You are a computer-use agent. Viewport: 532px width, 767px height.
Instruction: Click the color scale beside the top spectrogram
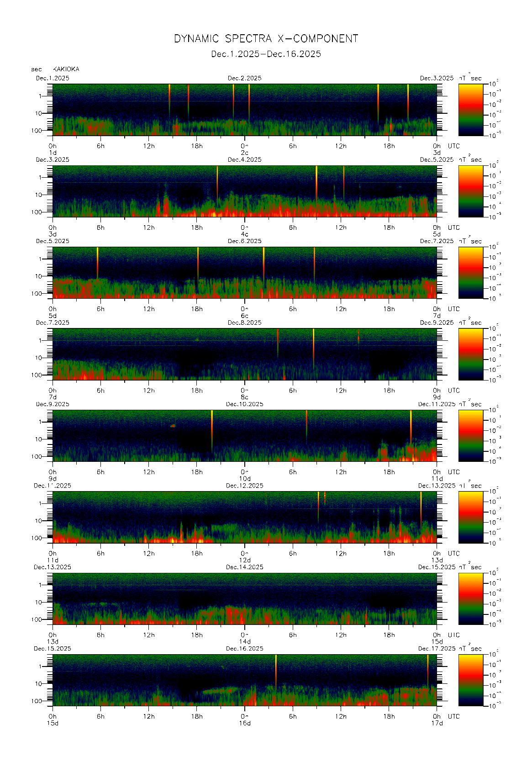coord(470,110)
